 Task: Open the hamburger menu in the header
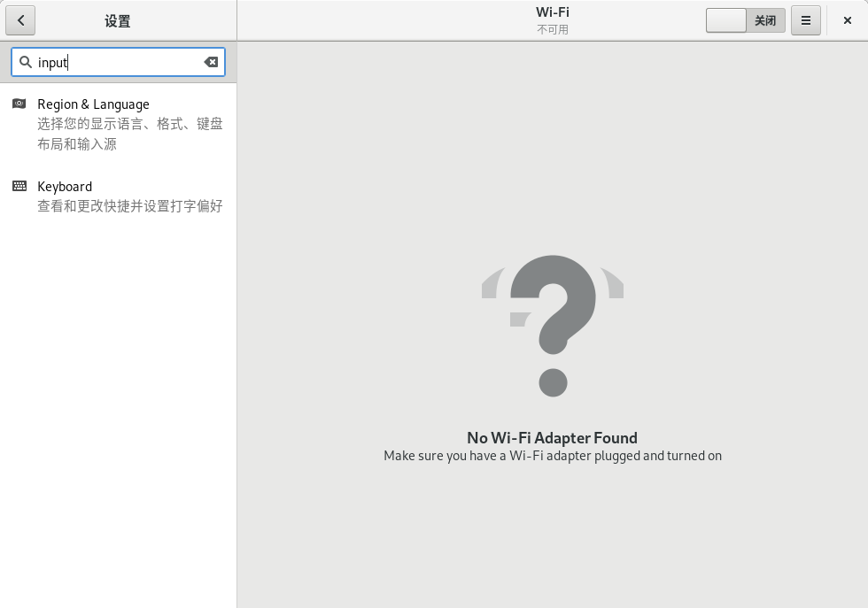click(x=805, y=20)
